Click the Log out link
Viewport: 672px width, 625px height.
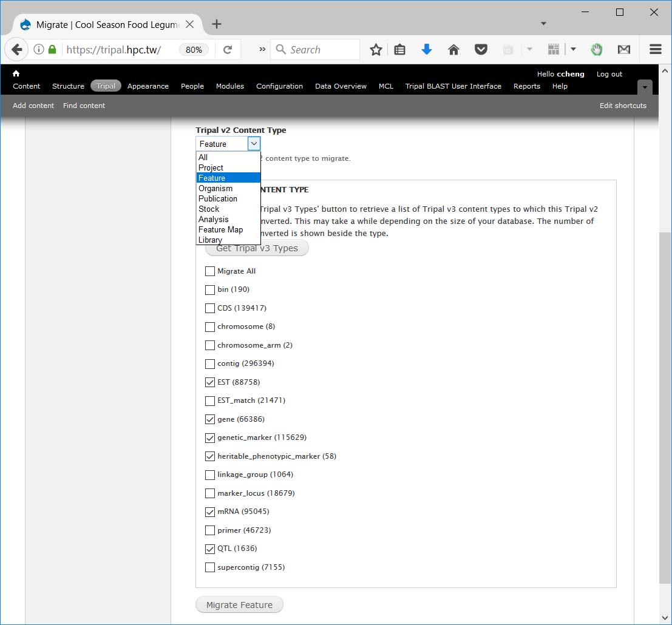pos(609,74)
